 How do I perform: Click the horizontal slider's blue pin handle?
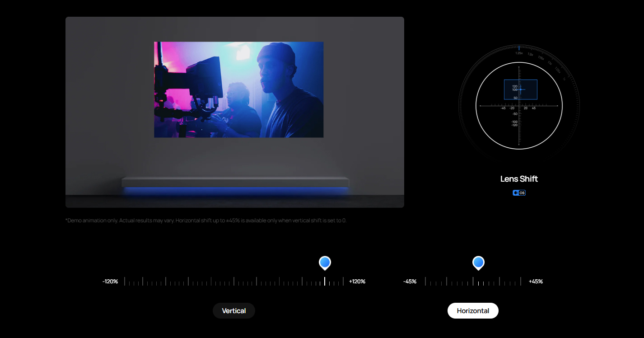(x=478, y=263)
